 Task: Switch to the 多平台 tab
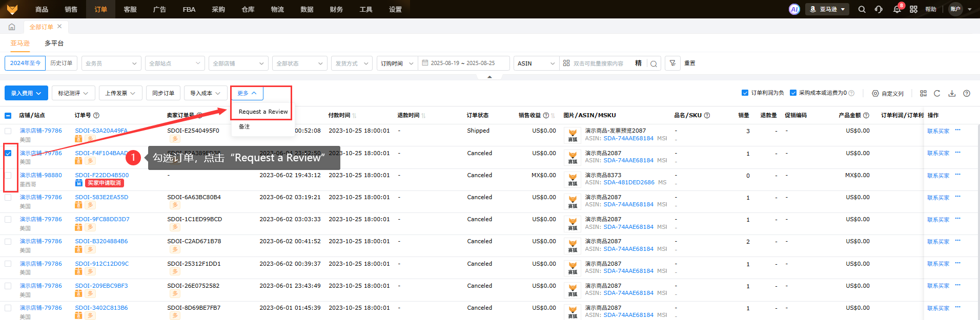tap(54, 44)
